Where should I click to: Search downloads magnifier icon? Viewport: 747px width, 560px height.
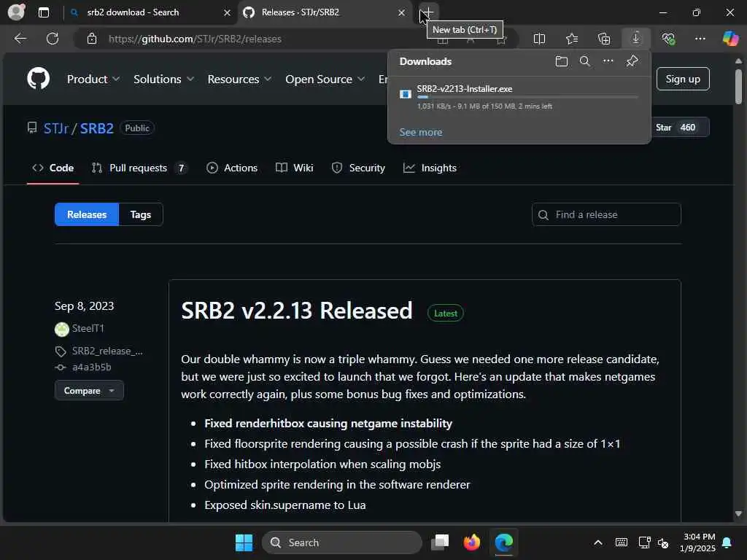click(x=584, y=61)
